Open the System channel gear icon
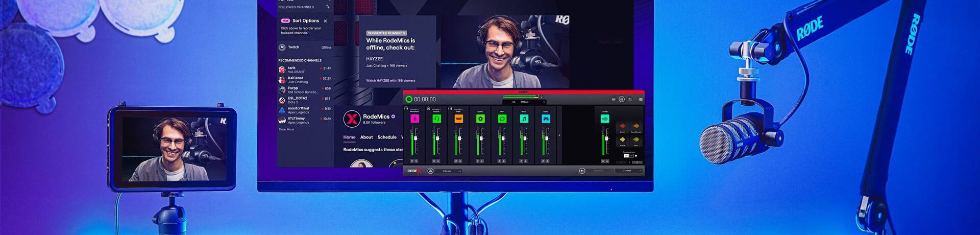This screenshot has height=235, width=980. (x=480, y=119)
